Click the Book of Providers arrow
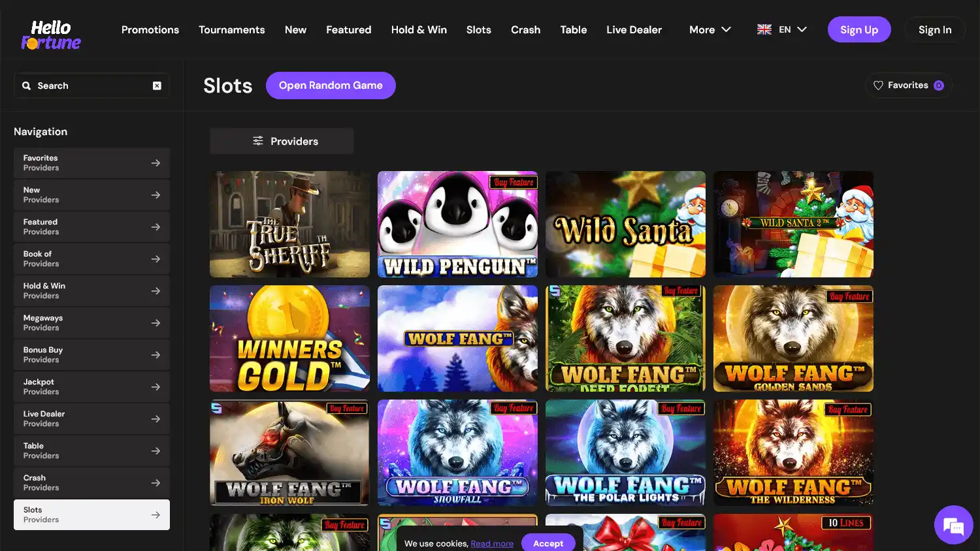 point(155,259)
